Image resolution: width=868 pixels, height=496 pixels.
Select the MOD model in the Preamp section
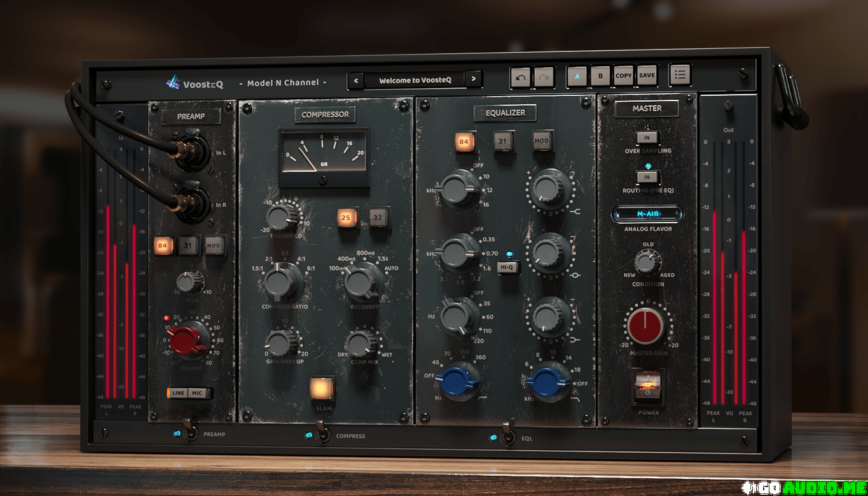pyautogui.click(x=214, y=245)
